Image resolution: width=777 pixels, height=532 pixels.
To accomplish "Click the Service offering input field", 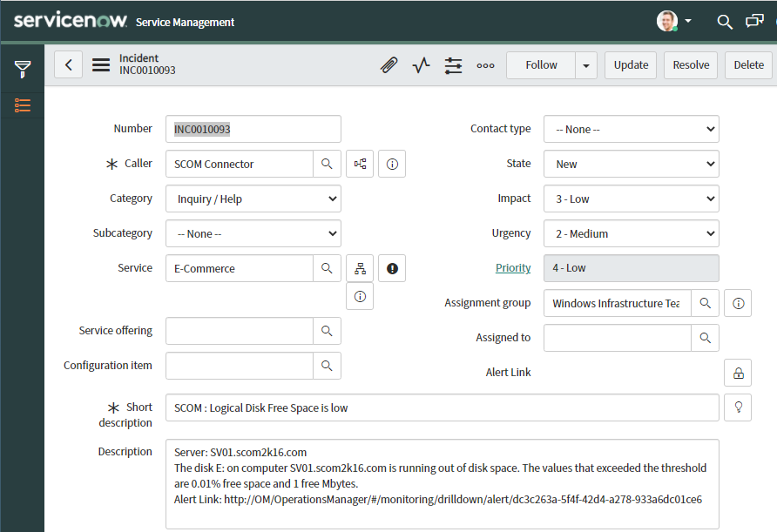I will pyautogui.click(x=240, y=331).
